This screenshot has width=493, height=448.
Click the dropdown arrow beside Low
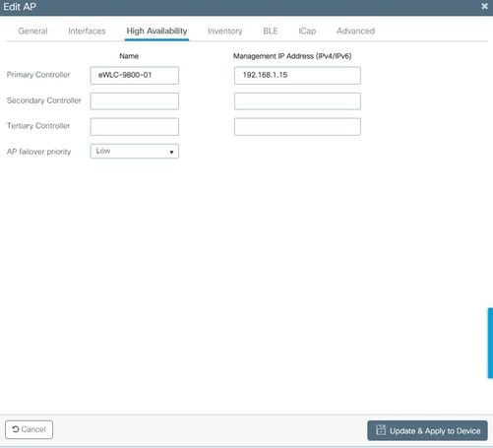[171, 152]
